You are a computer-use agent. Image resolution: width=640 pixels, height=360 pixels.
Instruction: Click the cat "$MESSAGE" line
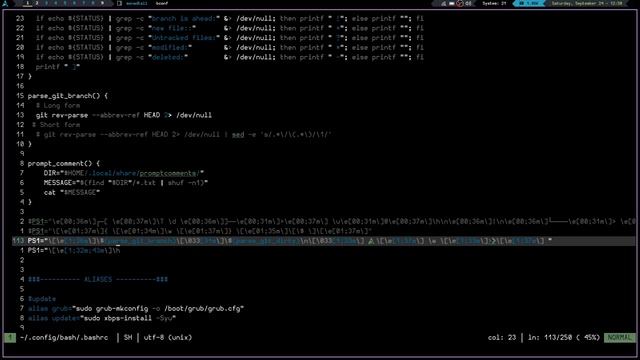(x=72, y=193)
